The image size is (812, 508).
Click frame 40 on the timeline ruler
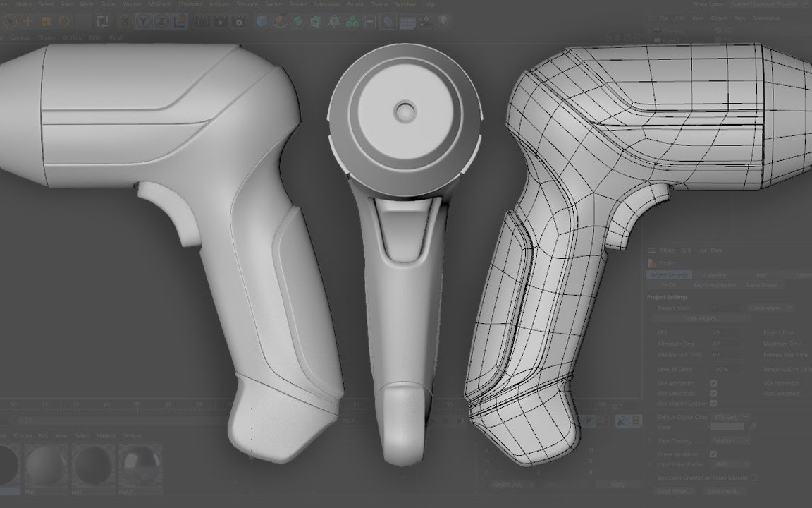click(106, 404)
